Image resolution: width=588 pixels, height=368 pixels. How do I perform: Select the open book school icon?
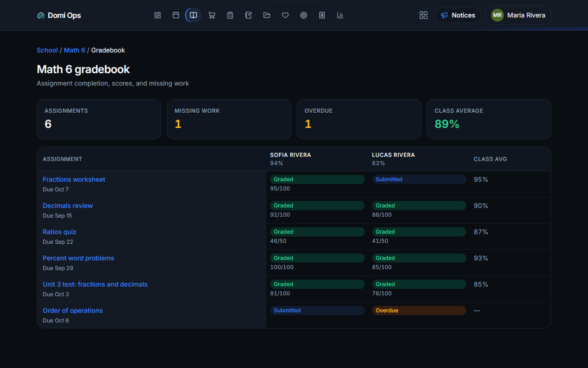pos(193,15)
